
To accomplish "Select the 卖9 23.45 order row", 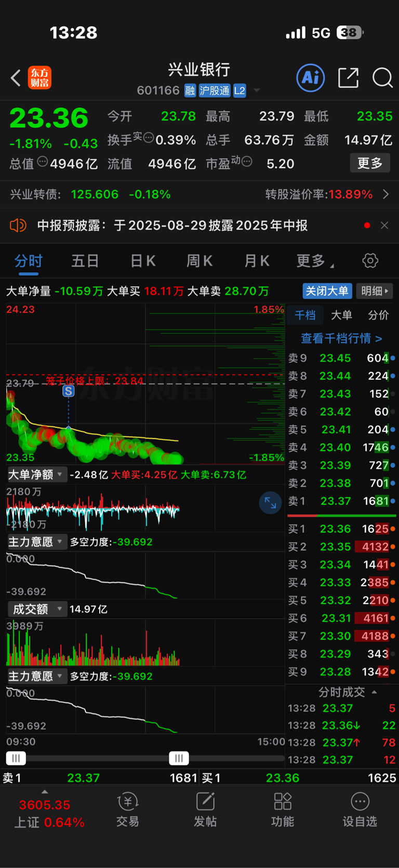I will click(341, 358).
